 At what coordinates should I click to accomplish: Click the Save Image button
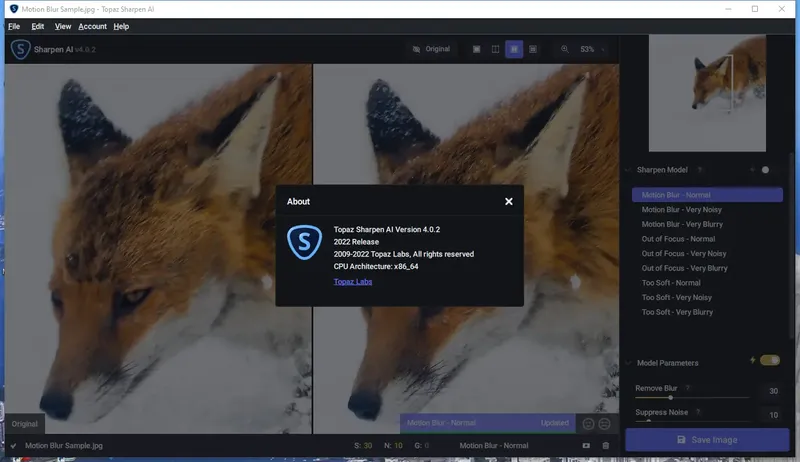point(707,440)
